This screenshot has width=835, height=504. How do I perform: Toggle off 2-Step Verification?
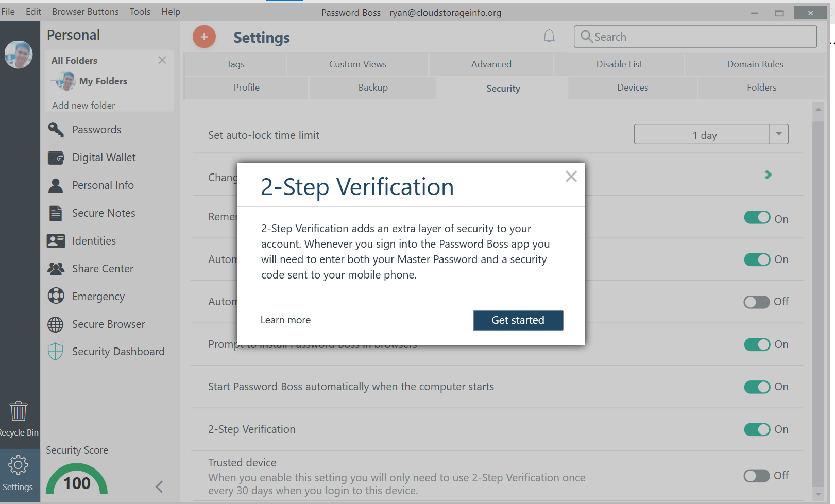coord(757,429)
